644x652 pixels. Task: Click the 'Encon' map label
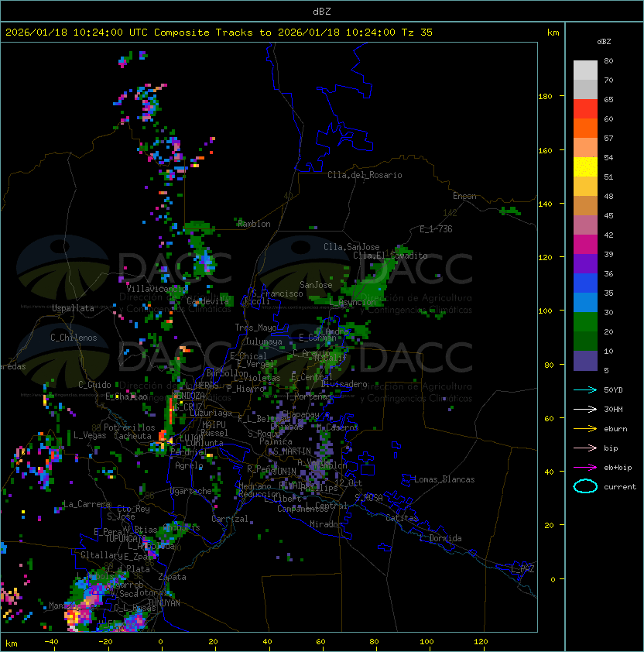point(464,196)
